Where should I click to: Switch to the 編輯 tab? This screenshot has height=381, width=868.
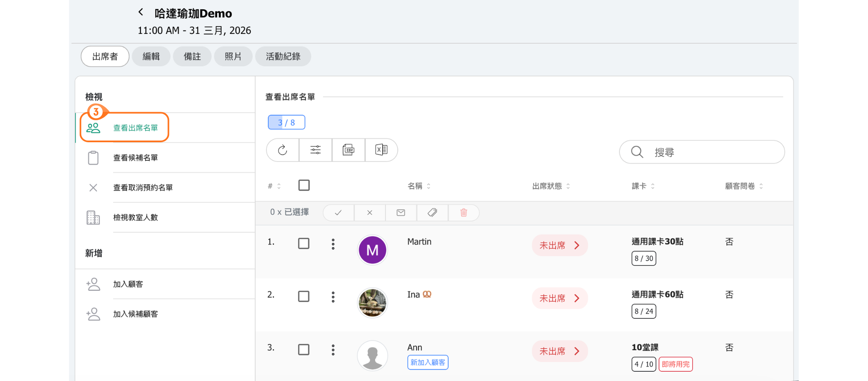click(151, 57)
